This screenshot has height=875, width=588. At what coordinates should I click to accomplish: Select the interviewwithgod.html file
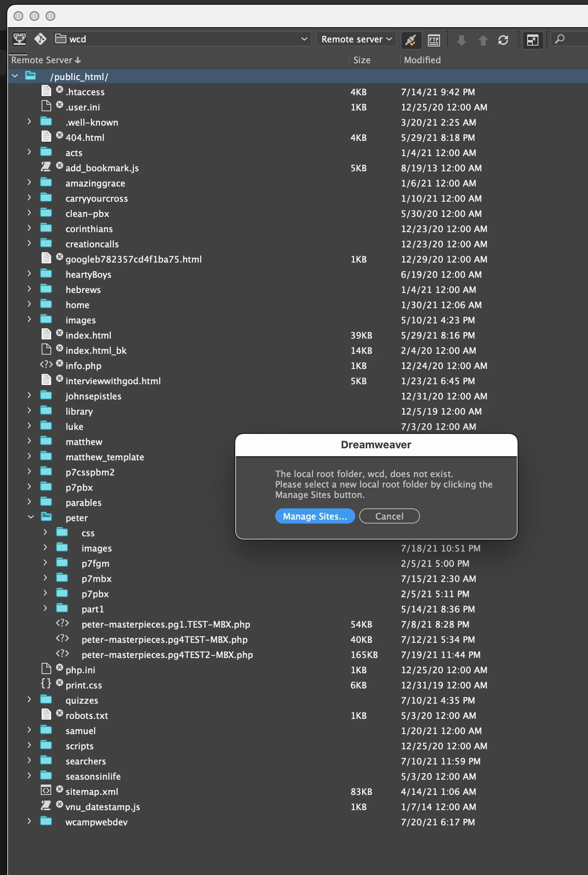(298, 381)
